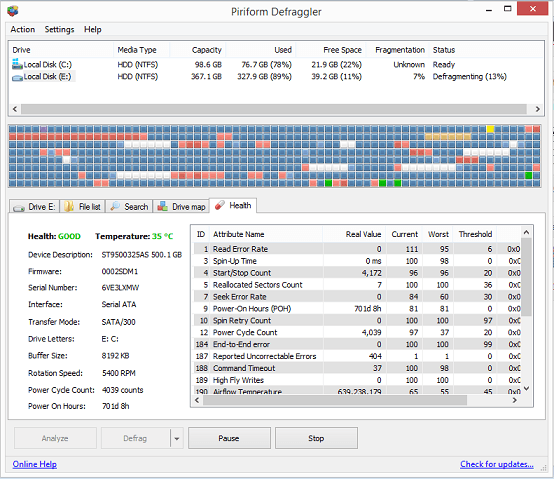This screenshot has height=479, width=554.
Task: Switch to the Drive E: tab
Action: tap(34, 207)
